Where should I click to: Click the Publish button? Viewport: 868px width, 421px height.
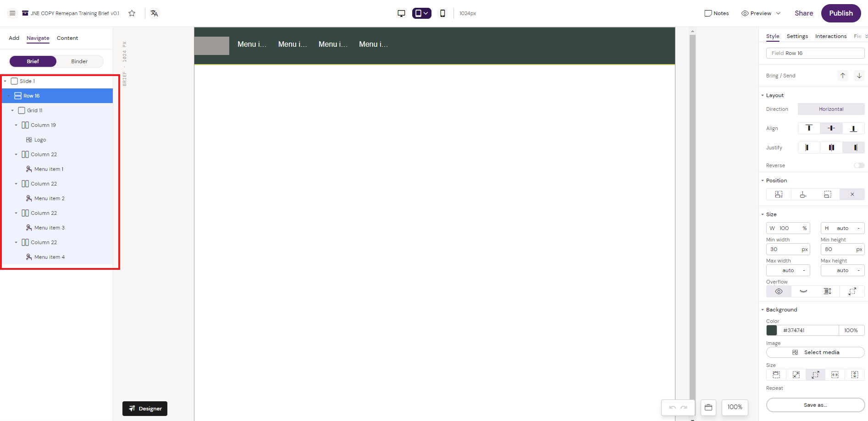point(840,13)
